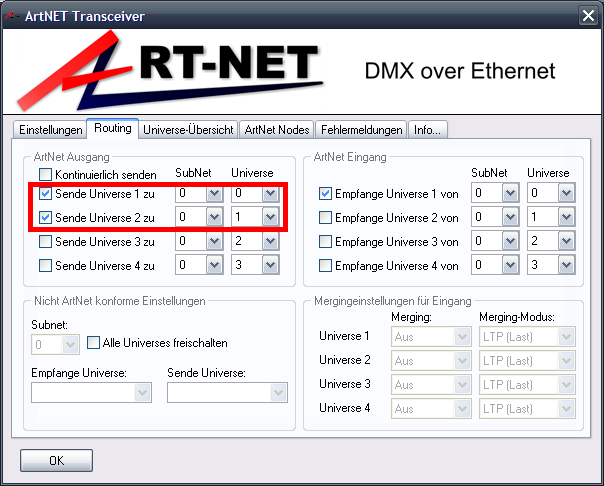This screenshot has height=486, width=604.
Task: Open Universe dropdown for Sende Universe 2
Action: 270,217
